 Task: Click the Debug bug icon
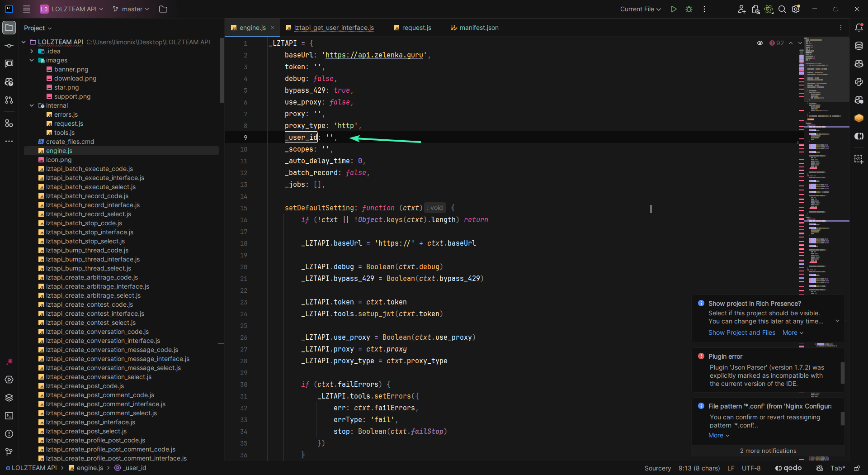[x=689, y=9]
